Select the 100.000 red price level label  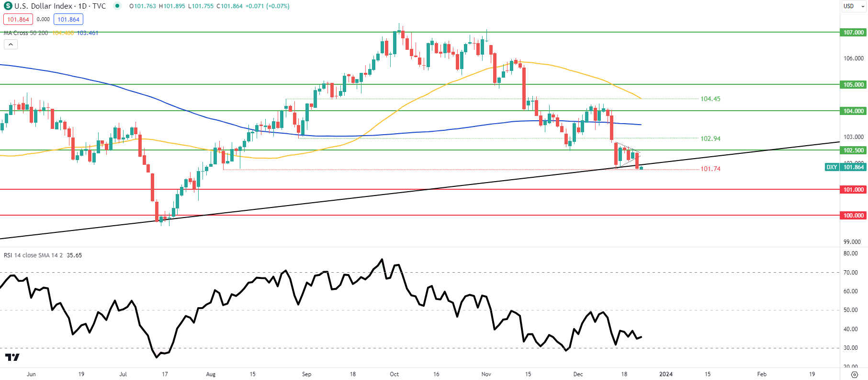(853, 216)
